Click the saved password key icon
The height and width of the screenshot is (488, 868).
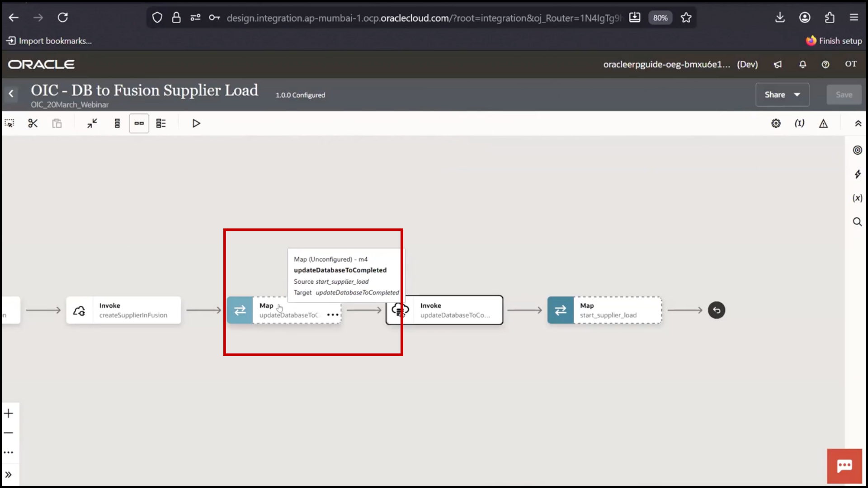[214, 18]
